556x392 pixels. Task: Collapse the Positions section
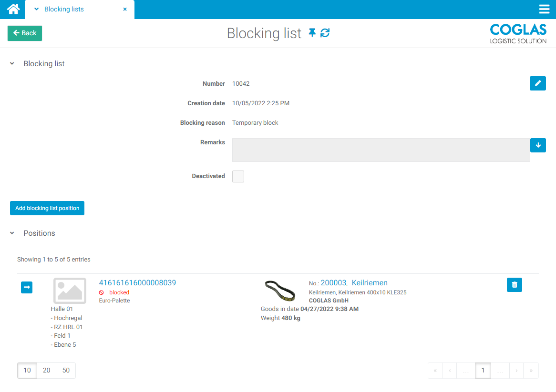tap(11, 233)
